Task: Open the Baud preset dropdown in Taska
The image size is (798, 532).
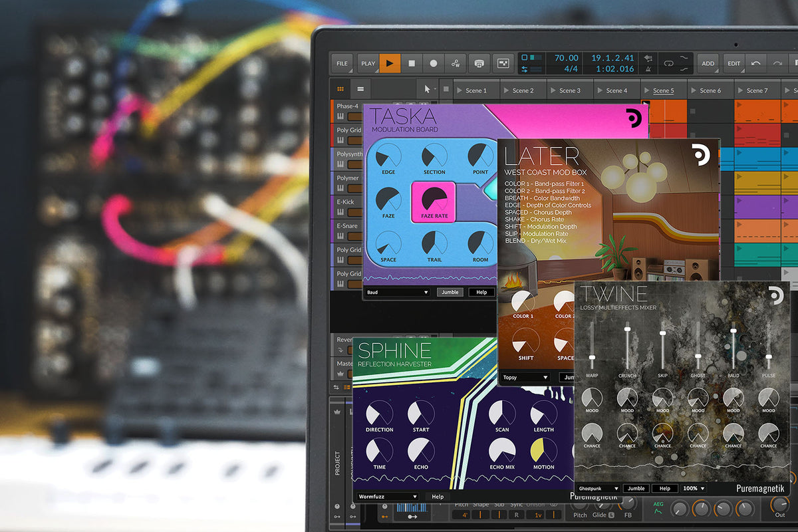Action: (398, 292)
